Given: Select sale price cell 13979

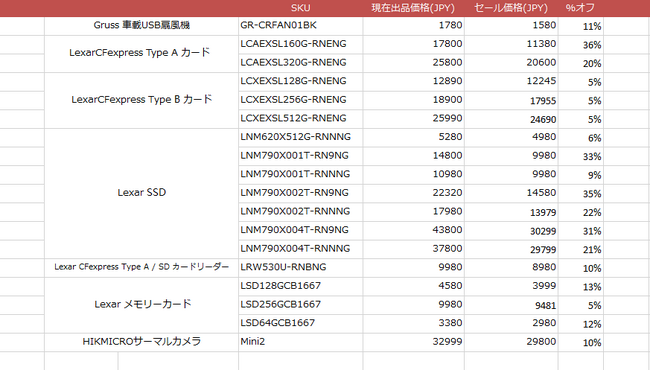Looking at the screenshot, I should pos(511,212).
